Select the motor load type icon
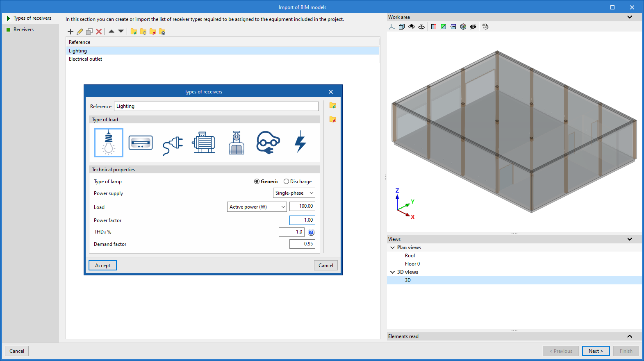Viewport: 644px width, 361px height. coord(204,143)
